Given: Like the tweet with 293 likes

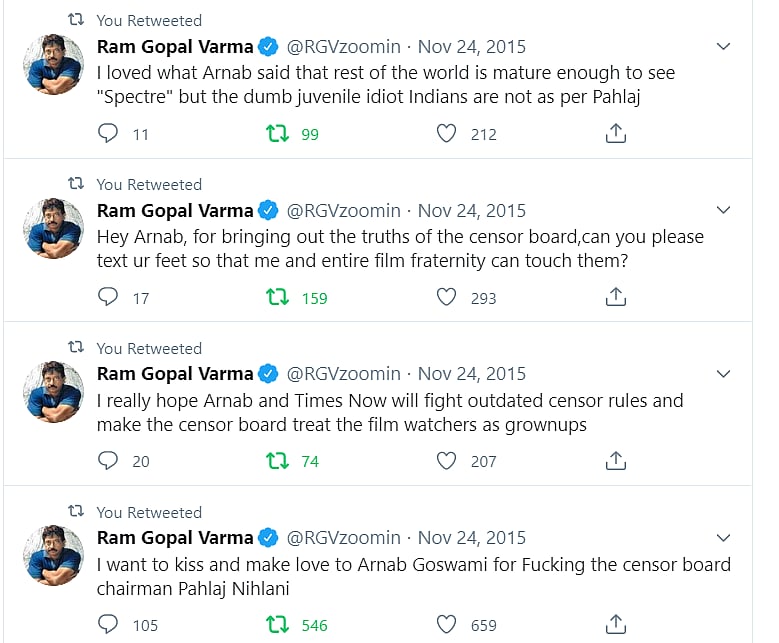Looking at the screenshot, I should click(x=446, y=297).
